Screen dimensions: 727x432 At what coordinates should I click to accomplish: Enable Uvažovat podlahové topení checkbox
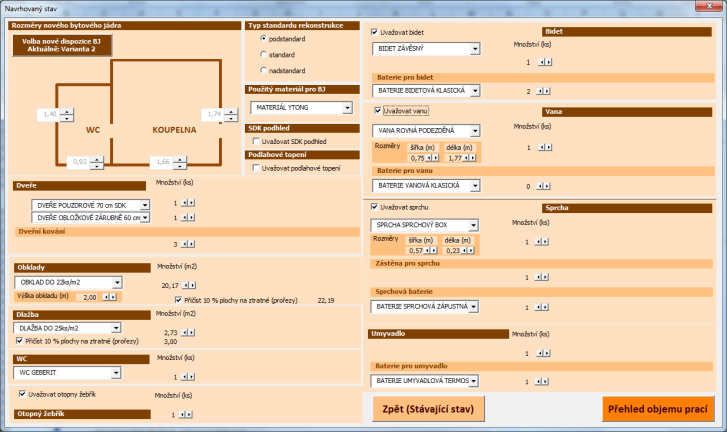(x=256, y=168)
